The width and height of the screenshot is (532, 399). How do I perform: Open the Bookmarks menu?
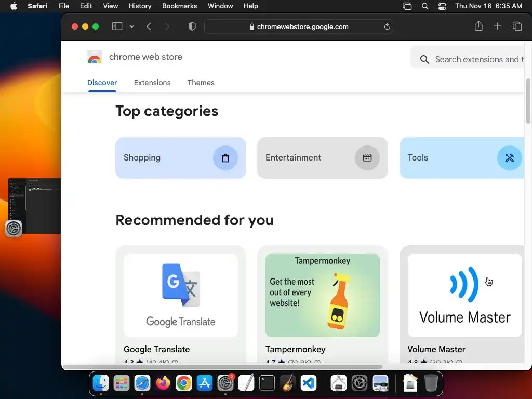click(179, 6)
